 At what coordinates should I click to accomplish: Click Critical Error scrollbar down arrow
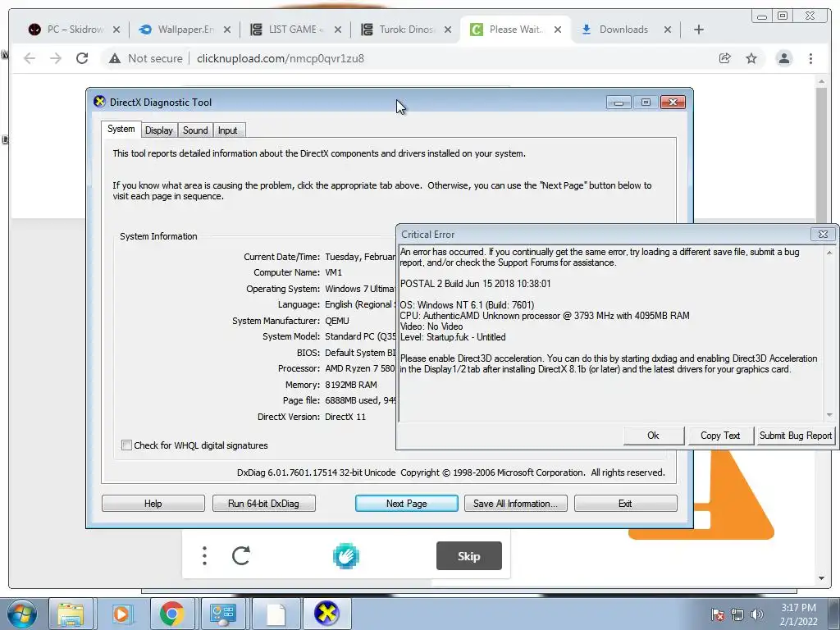point(829,415)
